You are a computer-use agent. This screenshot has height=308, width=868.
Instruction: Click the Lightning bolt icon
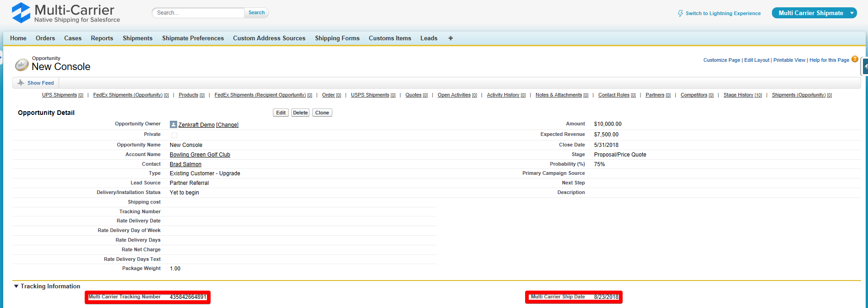tap(680, 14)
